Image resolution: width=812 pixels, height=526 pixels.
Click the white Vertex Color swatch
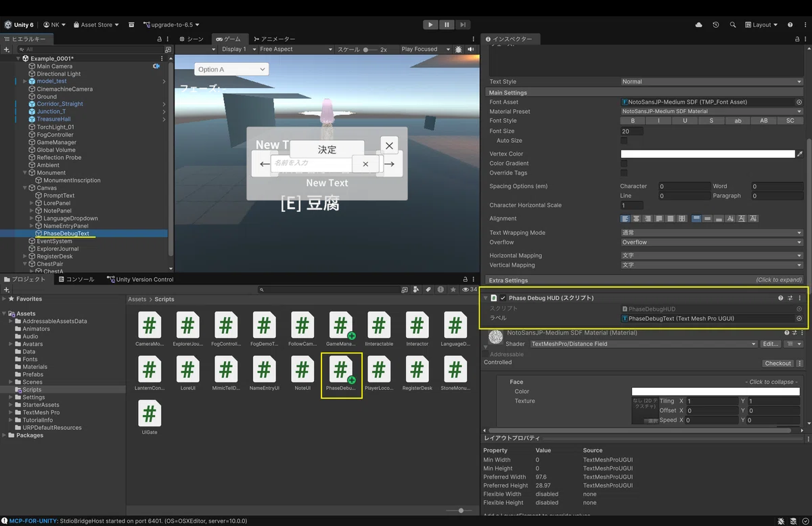[x=708, y=154]
